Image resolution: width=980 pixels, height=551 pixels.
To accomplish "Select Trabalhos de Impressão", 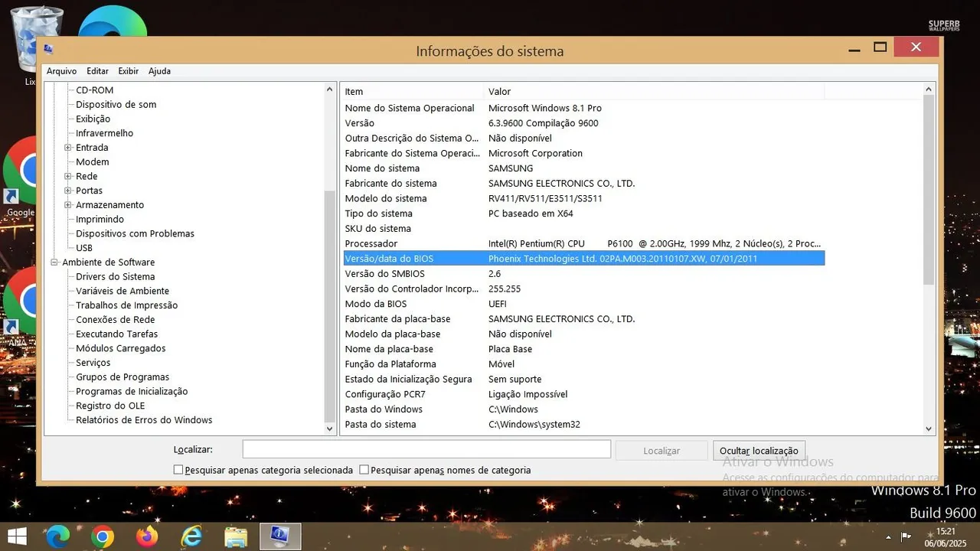I will coord(126,305).
